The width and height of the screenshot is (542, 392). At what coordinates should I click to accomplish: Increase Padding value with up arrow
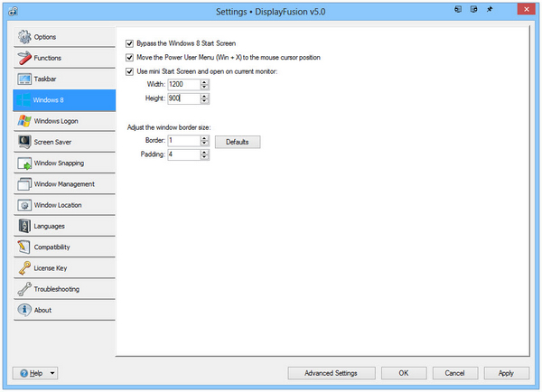pos(204,152)
